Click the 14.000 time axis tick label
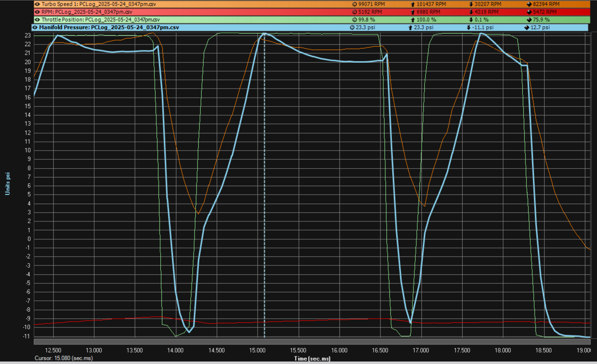This screenshot has height=364, width=597. (x=175, y=350)
